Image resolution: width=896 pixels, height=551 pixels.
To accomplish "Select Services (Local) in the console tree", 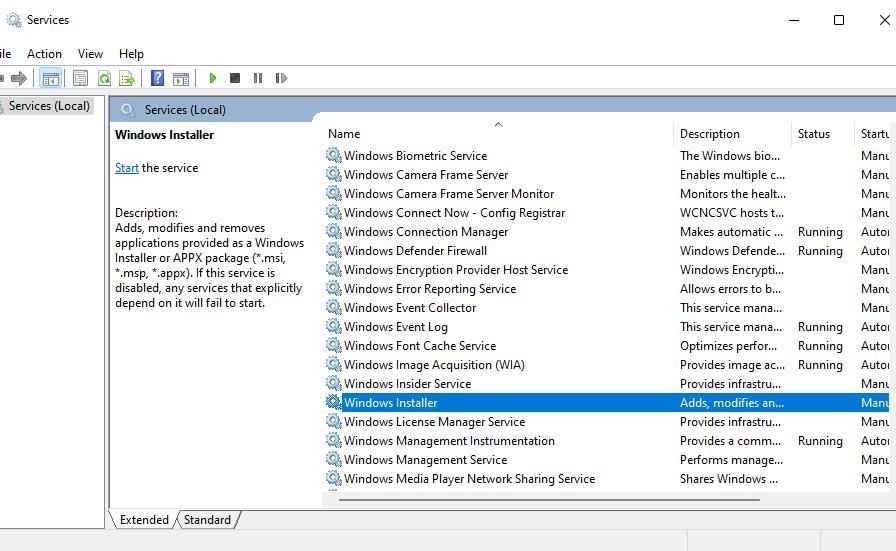I will click(x=49, y=106).
